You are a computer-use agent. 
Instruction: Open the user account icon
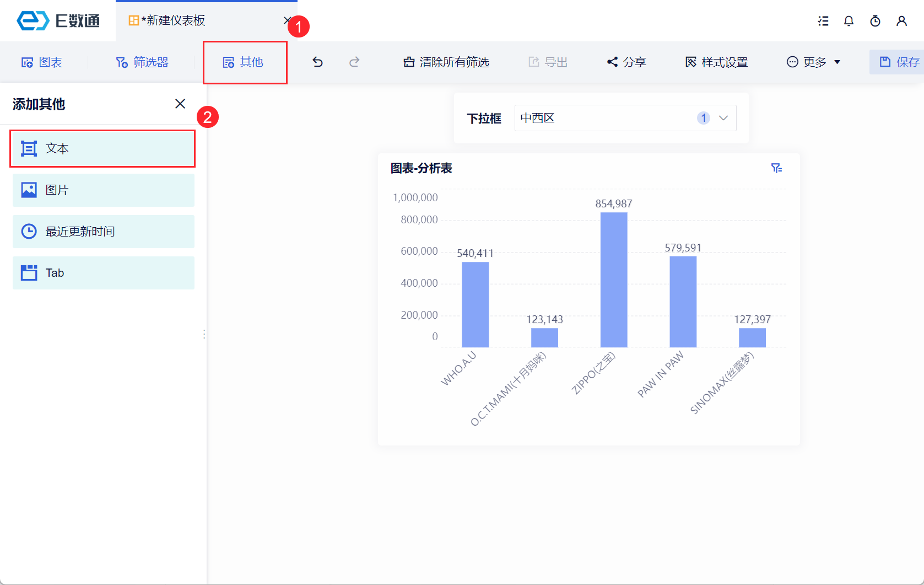pyautogui.click(x=901, y=21)
